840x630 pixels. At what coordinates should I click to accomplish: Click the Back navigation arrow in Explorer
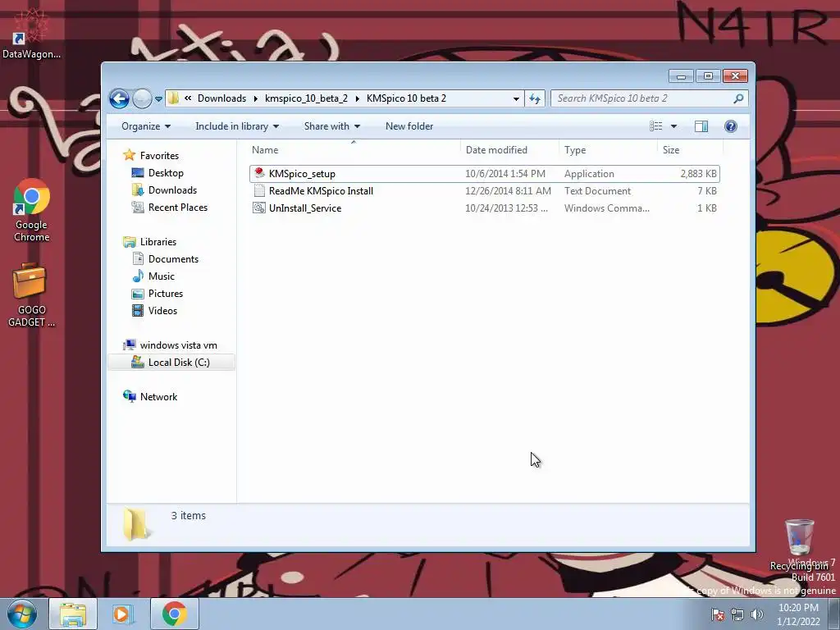[119, 98]
